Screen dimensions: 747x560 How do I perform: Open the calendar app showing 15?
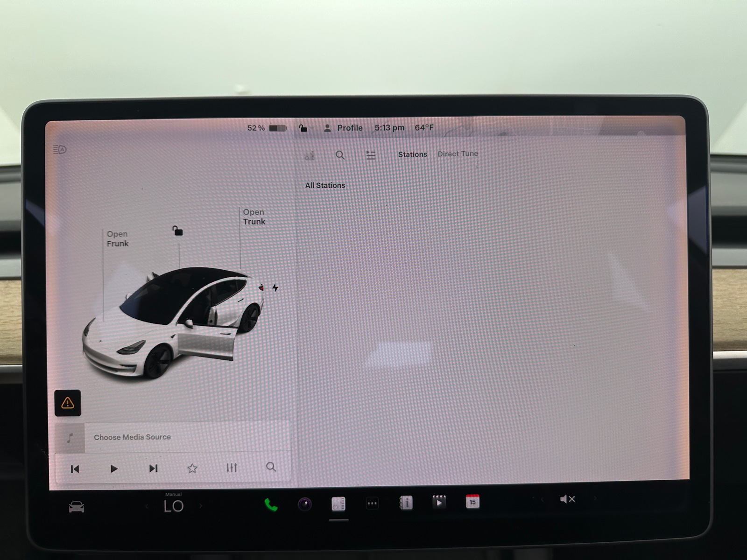[x=472, y=502]
